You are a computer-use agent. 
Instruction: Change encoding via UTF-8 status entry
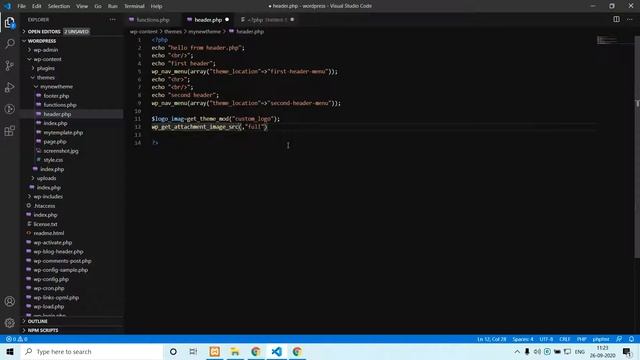click(x=546, y=339)
